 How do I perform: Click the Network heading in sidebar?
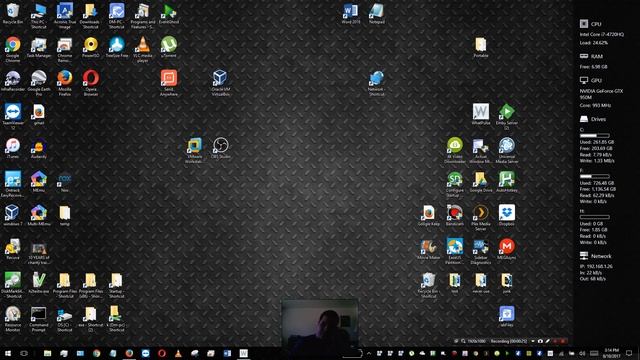pyautogui.click(x=601, y=256)
